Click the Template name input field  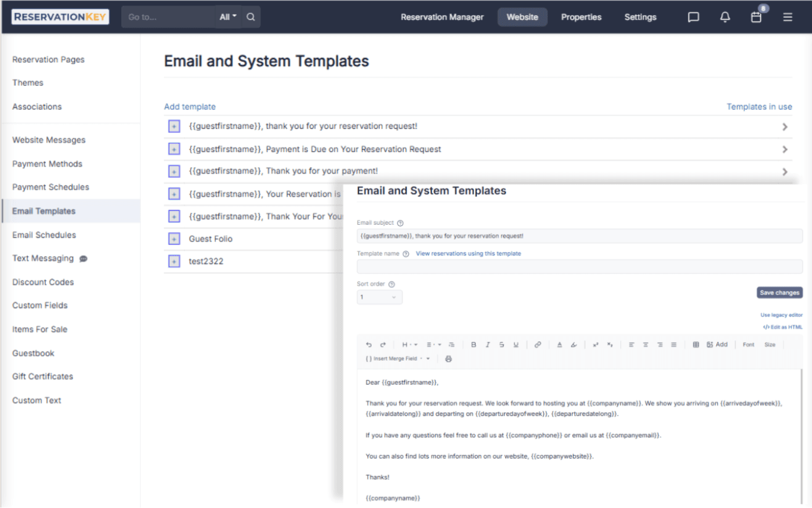coord(580,266)
